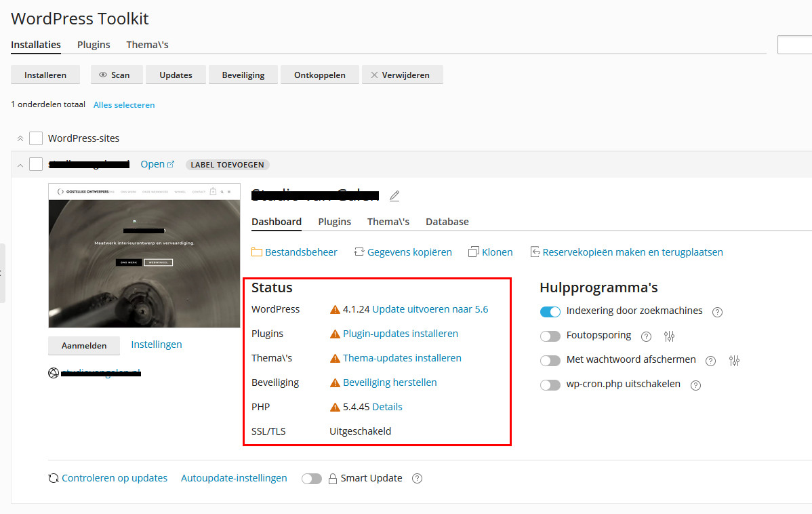812x514 pixels.
Task: Click the Gegevens kopiëren sync icon
Action: pos(359,252)
